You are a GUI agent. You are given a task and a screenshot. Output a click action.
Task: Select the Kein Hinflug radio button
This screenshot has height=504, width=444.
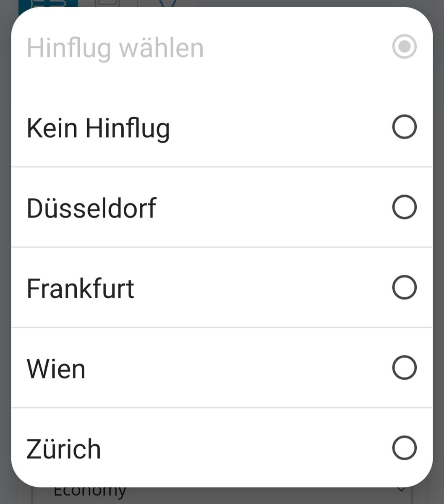coord(404,127)
